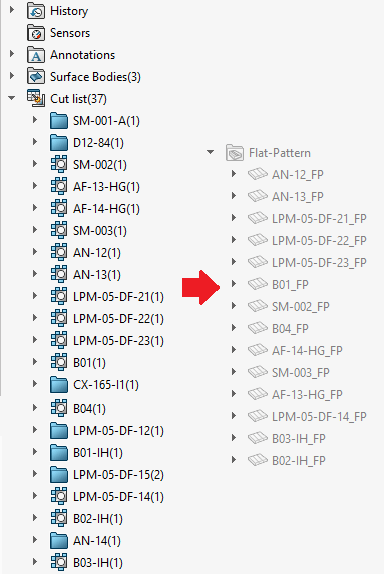384x574 pixels.
Task: Select LPM-05-DF-14_FP flat pattern
Action: [319, 416]
